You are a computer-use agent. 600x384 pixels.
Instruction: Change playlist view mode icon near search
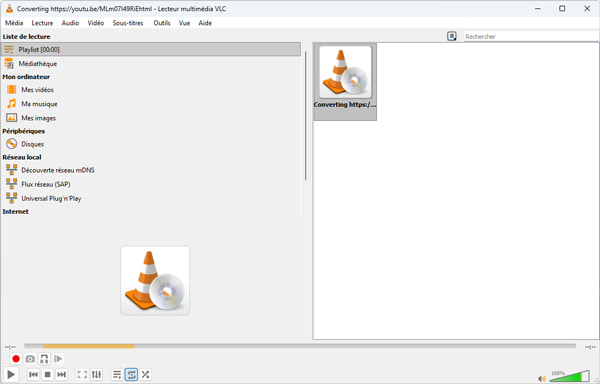point(452,36)
